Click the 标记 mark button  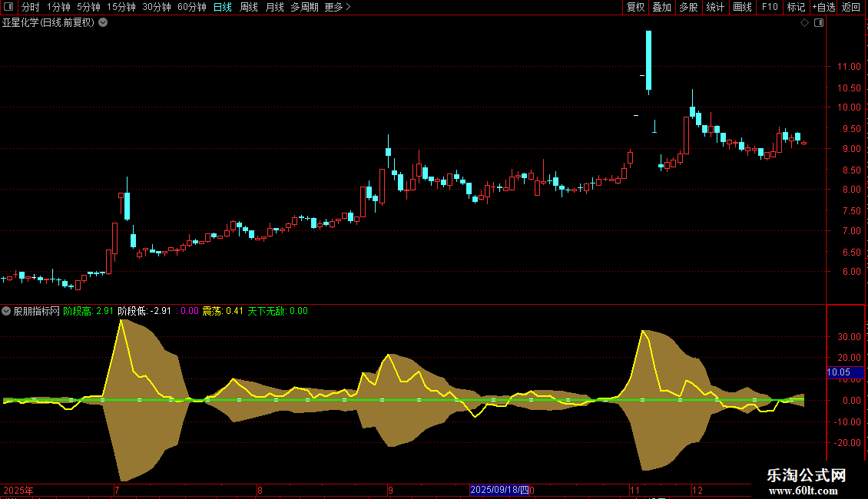[796, 7]
